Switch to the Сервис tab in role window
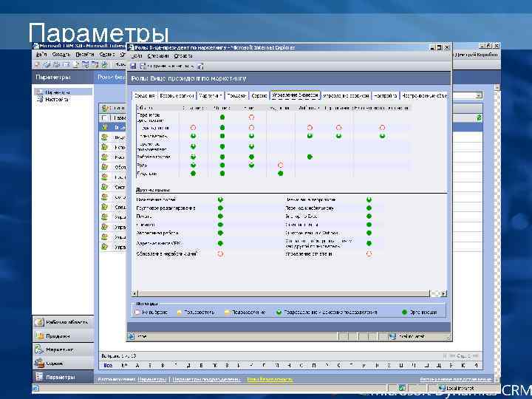532x399 pixels. click(x=259, y=95)
